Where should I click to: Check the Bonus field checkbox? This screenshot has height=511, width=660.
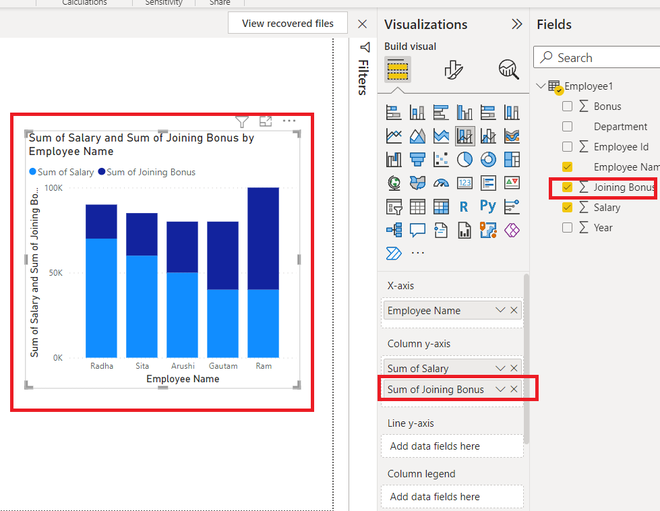[567, 106]
